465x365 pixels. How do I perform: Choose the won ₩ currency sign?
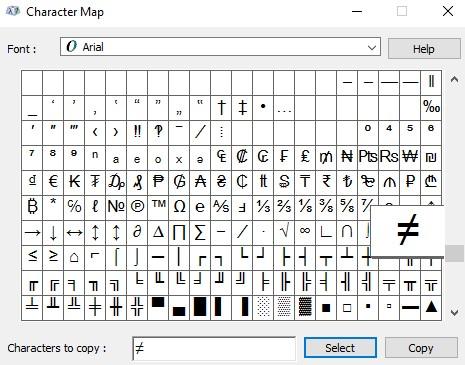410,158
